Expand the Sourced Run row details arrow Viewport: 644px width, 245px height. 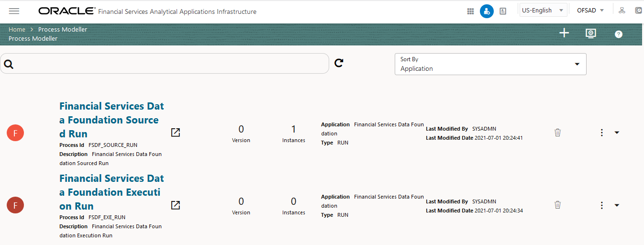pos(617,133)
